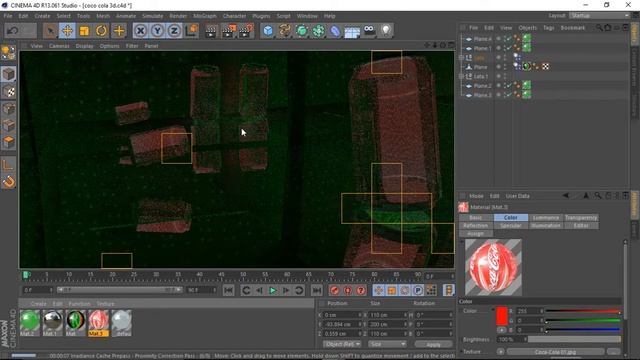Open the Render menu
Viewport: 640px width, 360px height.
click(x=178, y=16)
